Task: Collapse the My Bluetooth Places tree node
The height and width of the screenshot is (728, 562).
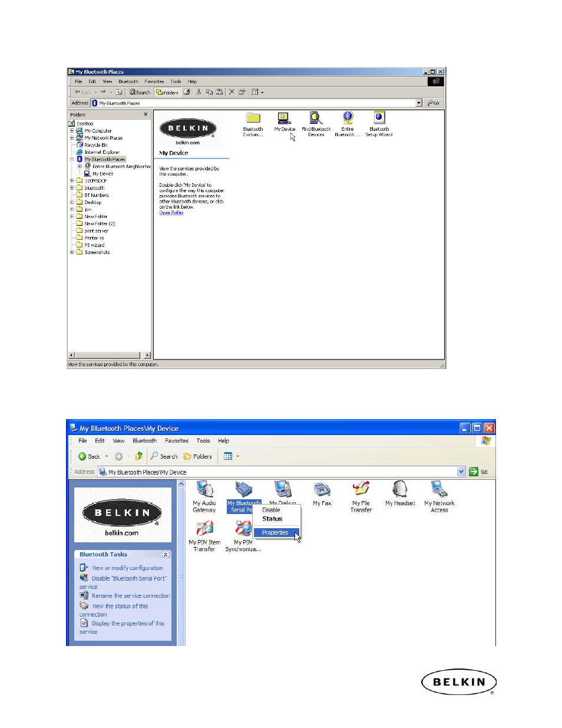Action: point(72,159)
